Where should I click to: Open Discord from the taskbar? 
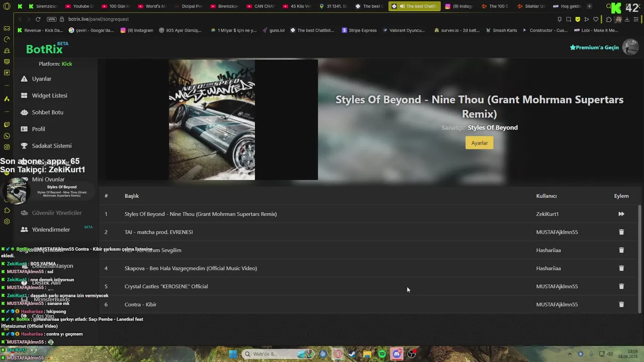(397, 354)
